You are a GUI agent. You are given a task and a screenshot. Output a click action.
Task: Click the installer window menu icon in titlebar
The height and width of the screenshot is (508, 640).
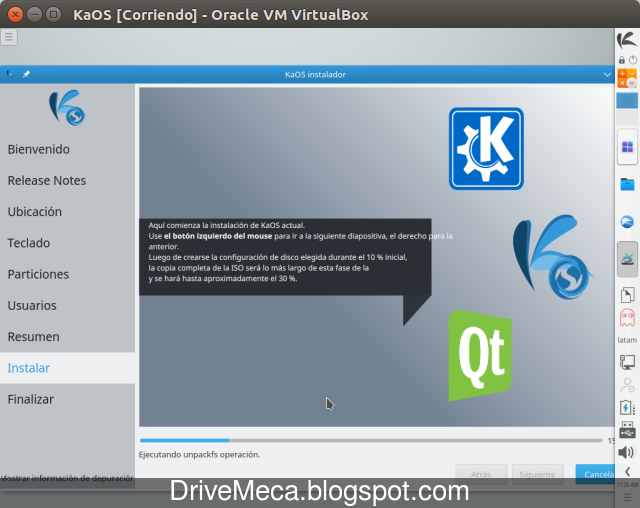point(11,74)
